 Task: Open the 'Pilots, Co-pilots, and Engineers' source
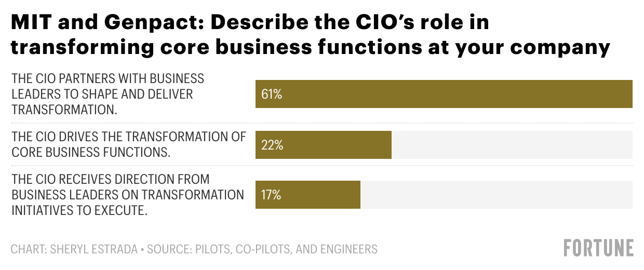tap(286, 249)
